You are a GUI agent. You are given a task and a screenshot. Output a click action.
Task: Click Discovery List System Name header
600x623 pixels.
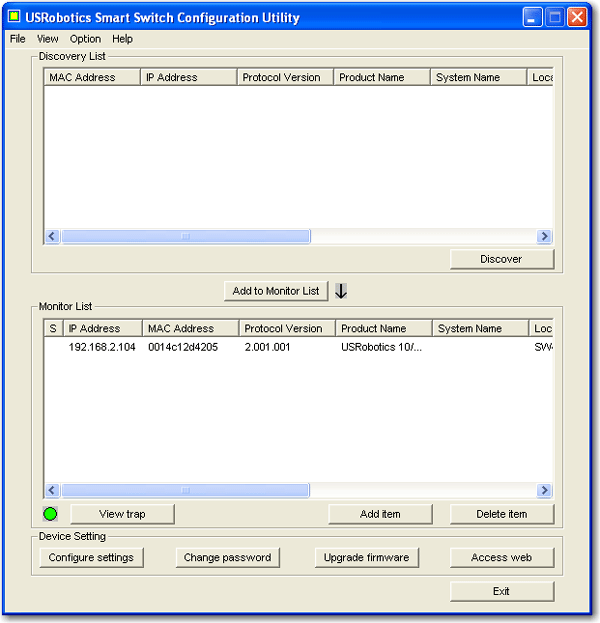pos(479,77)
